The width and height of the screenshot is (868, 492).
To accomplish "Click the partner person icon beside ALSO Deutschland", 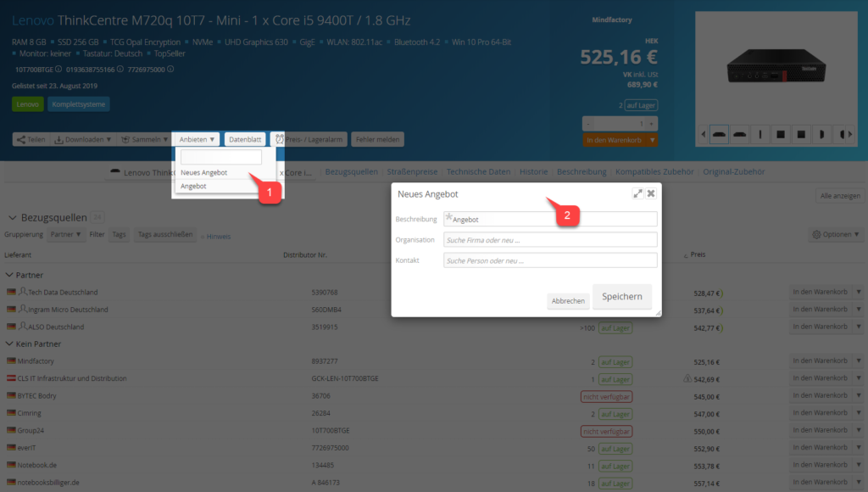I will tap(23, 326).
